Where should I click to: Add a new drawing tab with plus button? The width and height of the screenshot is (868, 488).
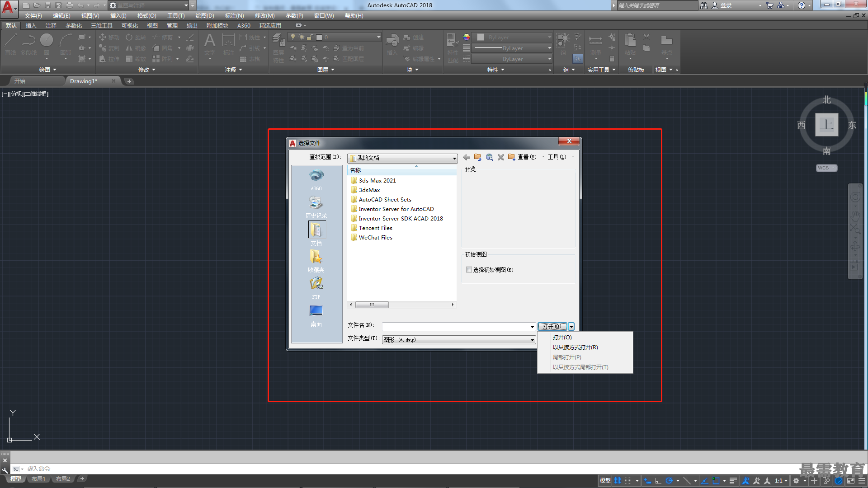(x=129, y=81)
